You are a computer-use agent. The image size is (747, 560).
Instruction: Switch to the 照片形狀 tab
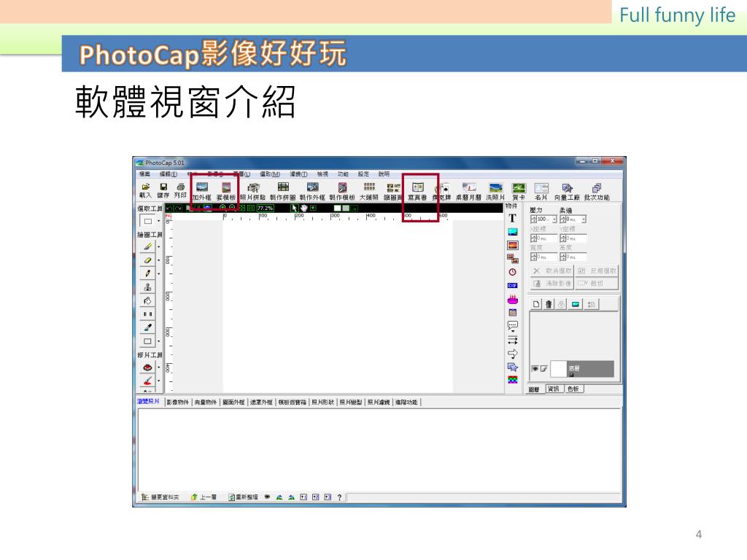coord(323,402)
